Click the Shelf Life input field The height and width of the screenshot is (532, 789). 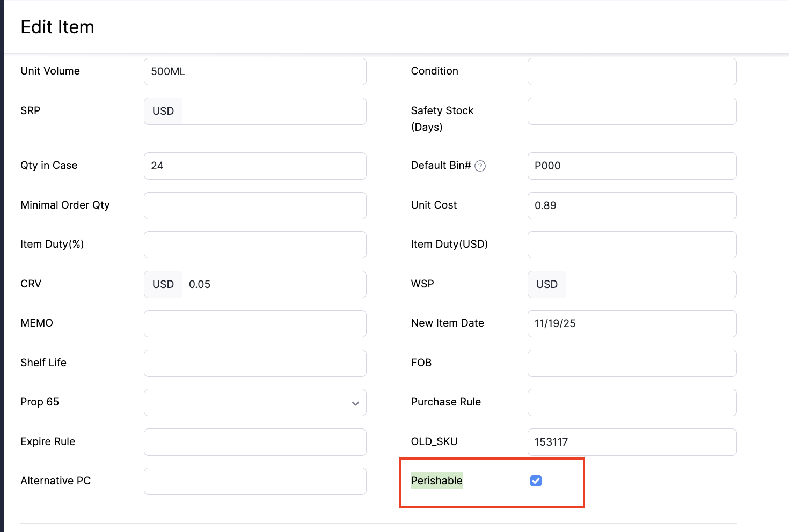pos(255,364)
